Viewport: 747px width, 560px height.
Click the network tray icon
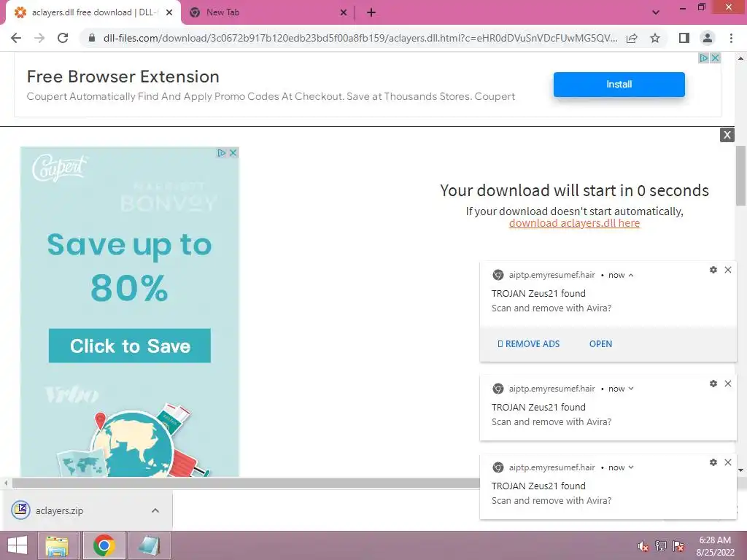pyautogui.click(x=660, y=546)
